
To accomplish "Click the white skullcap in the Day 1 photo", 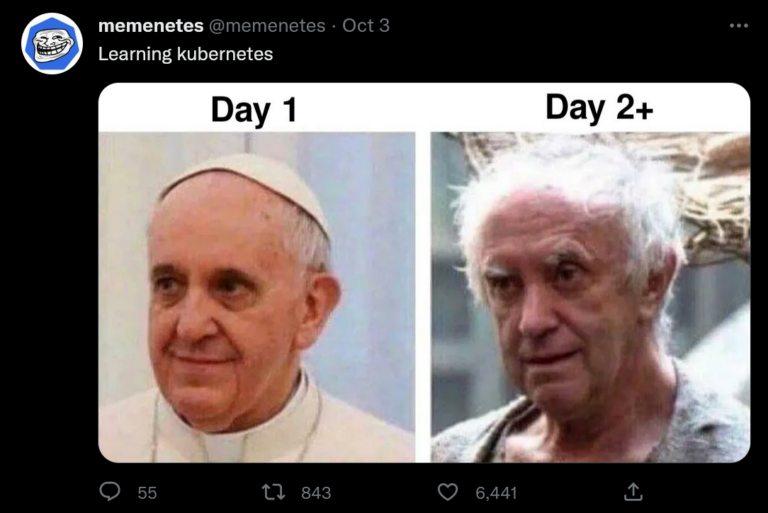I will [x=248, y=176].
